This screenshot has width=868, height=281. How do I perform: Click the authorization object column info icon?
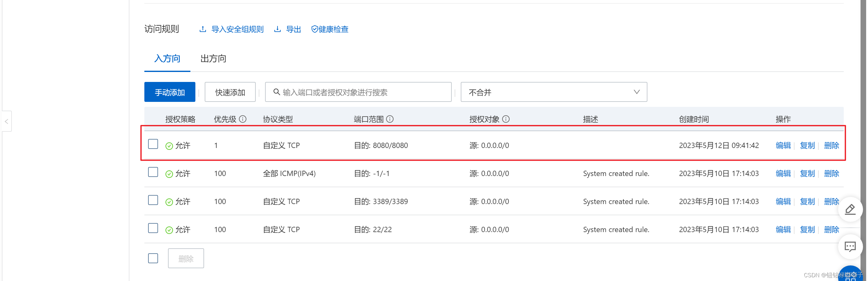click(506, 119)
